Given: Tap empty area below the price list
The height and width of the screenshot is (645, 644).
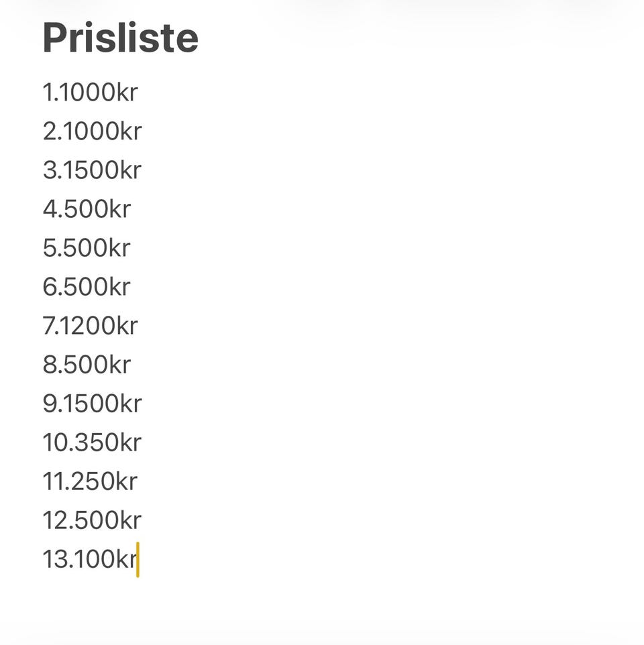Looking at the screenshot, I should tap(322, 605).
